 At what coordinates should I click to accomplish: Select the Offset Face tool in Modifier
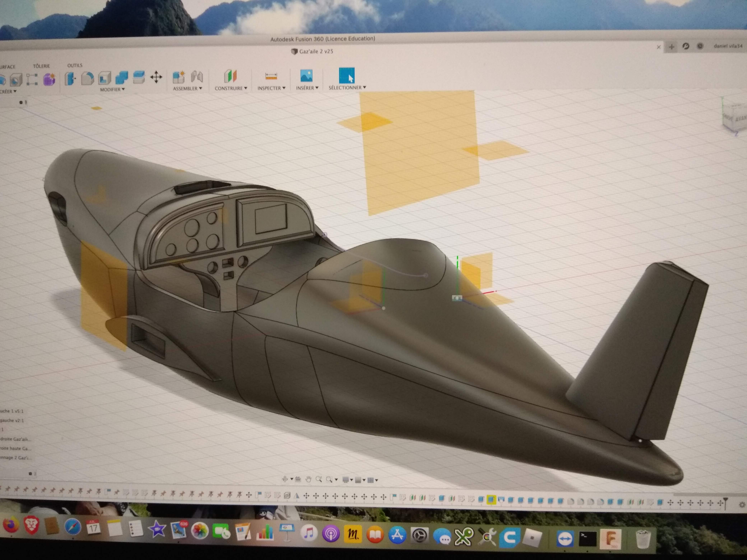tap(139, 77)
